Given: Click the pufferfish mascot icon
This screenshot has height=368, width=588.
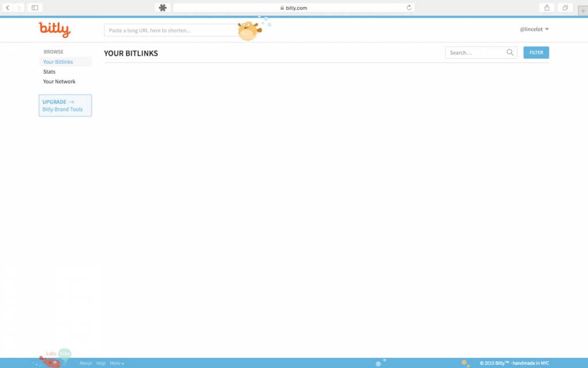Looking at the screenshot, I should pos(249,30).
